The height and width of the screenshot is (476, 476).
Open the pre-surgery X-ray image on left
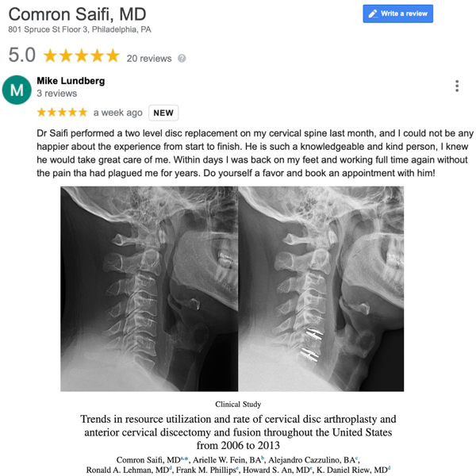149,289
